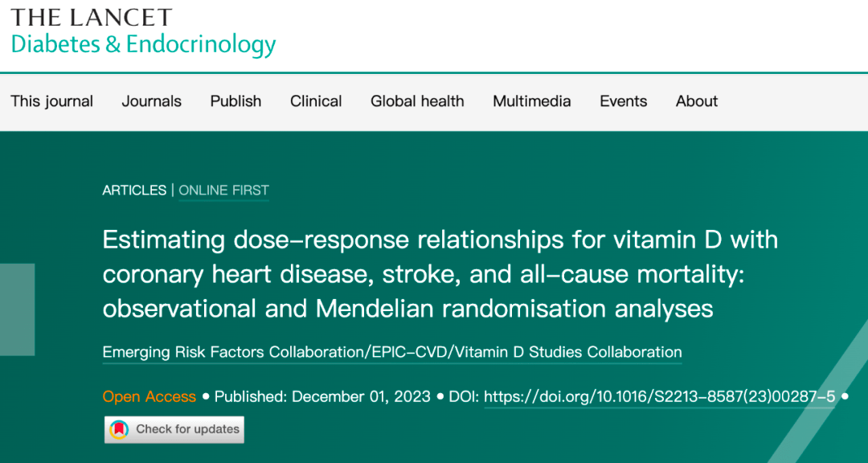
Task: Go to the Global health section
Action: (x=417, y=101)
